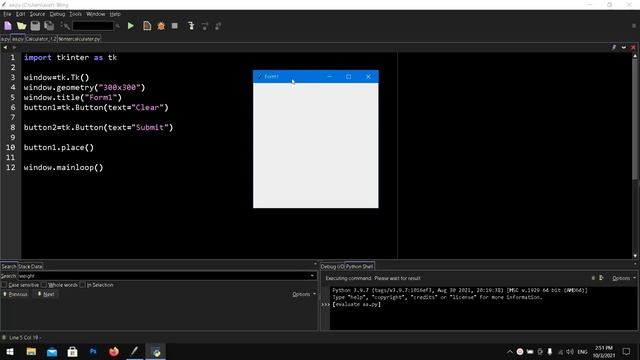640x360 pixels.
Task: Open the Debug menu
Action: (57, 14)
